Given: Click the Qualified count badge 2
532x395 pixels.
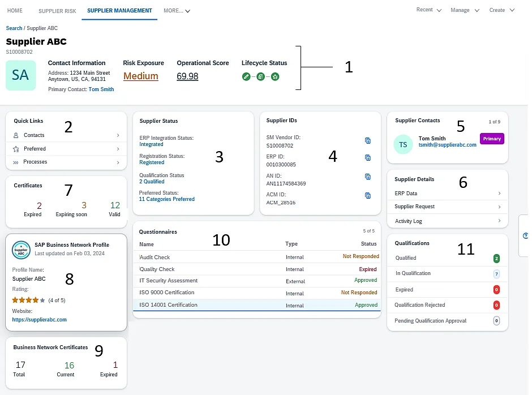Looking at the screenshot, I should pyautogui.click(x=496, y=259).
